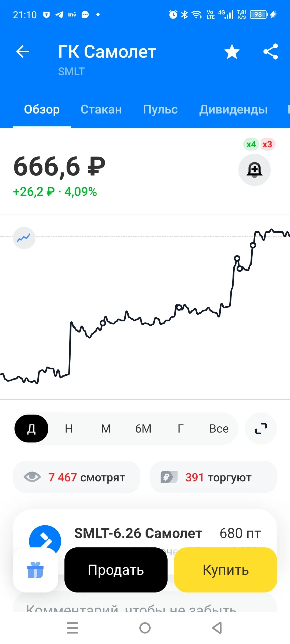Choose the 6М chart period
Screen dimensions: 290x644
tap(143, 429)
